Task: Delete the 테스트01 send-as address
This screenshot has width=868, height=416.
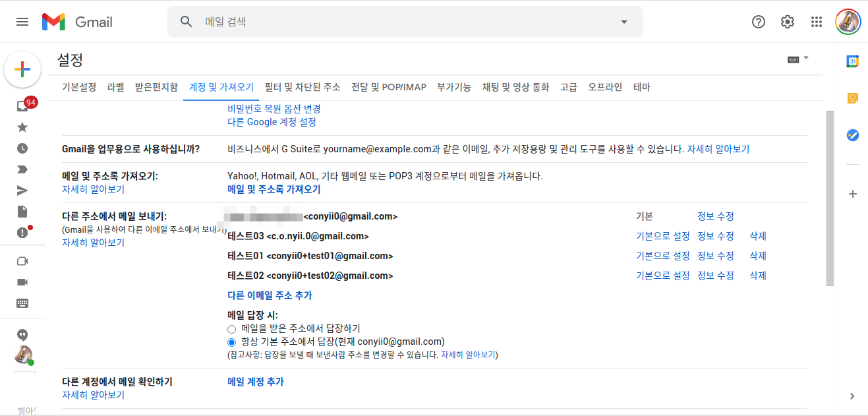Action: [757, 255]
